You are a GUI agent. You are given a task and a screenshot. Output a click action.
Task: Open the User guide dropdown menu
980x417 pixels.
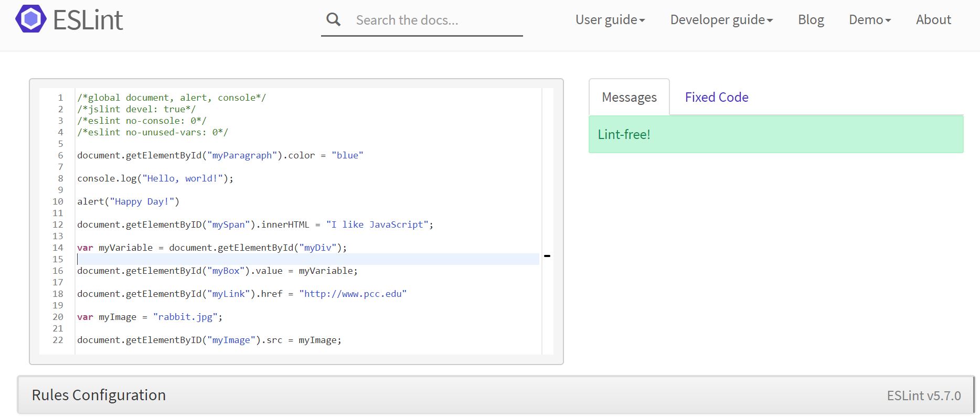tap(610, 20)
